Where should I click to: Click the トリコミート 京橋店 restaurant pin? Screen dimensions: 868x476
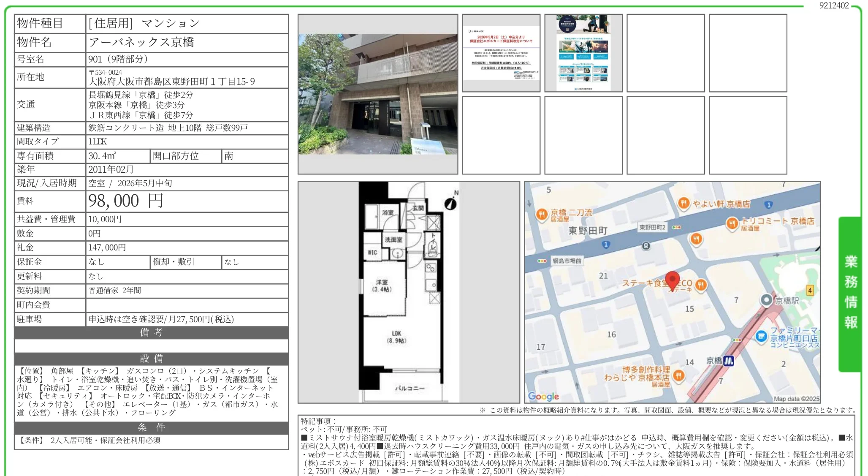pyautogui.click(x=732, y=223)
